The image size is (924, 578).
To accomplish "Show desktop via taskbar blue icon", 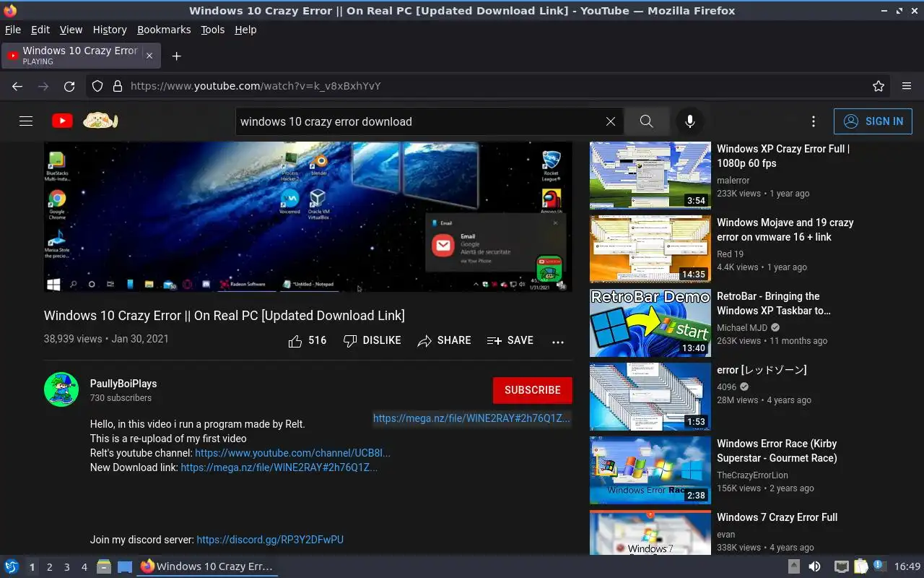I will pos(125,566).
